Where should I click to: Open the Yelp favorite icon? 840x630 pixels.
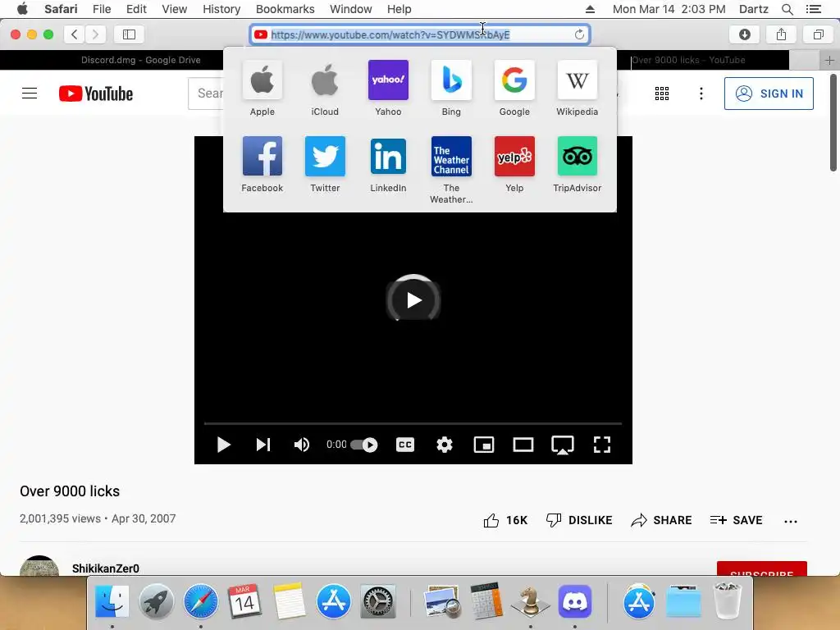point(514,156)
